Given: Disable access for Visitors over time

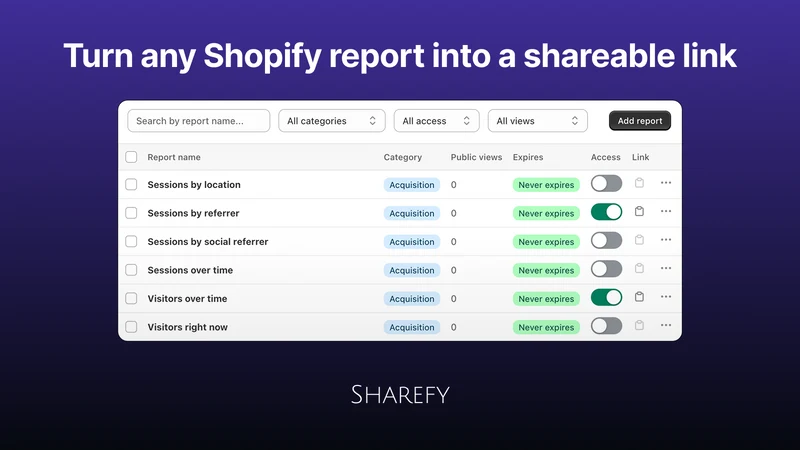Looking at the screenshot, I should [x=607, y=298].
